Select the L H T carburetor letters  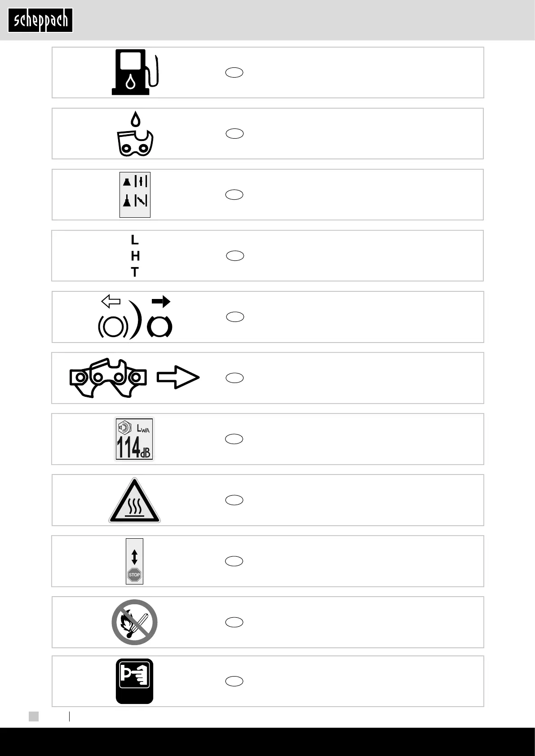coord(135,256)
